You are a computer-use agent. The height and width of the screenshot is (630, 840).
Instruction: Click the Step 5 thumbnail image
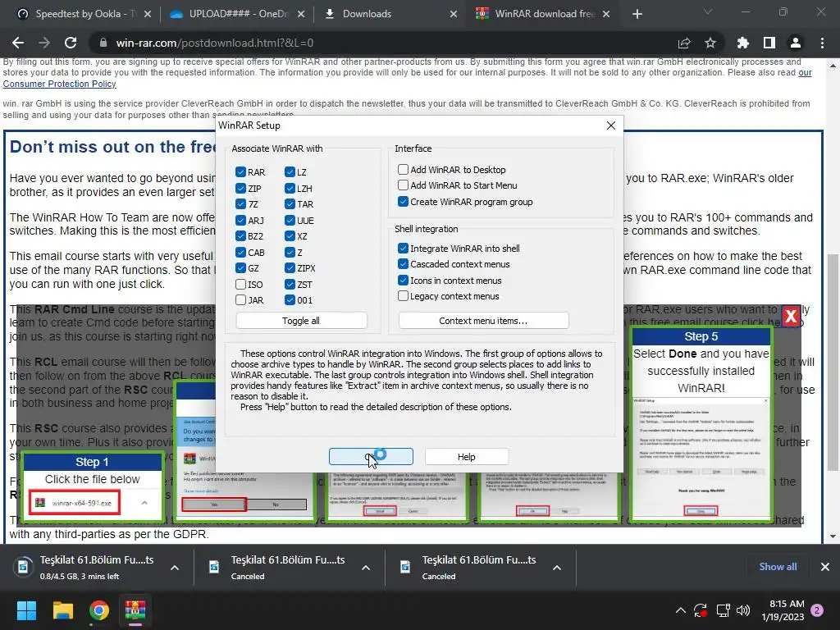pos(701,458)
